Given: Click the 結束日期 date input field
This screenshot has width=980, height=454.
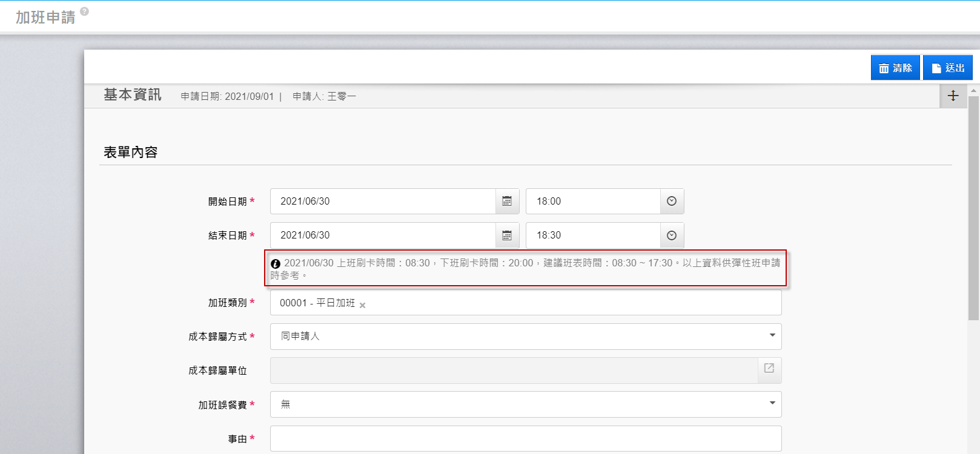Looking at the screenshot, I should (x=383, y=235).
